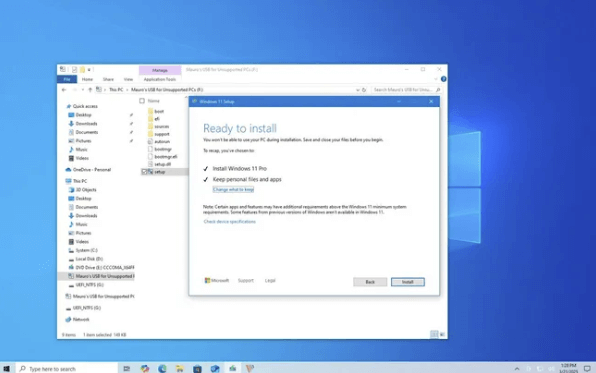Open Check device specifications link
Image resolution: width=596 pixels, height=373 pixels.
230,221
